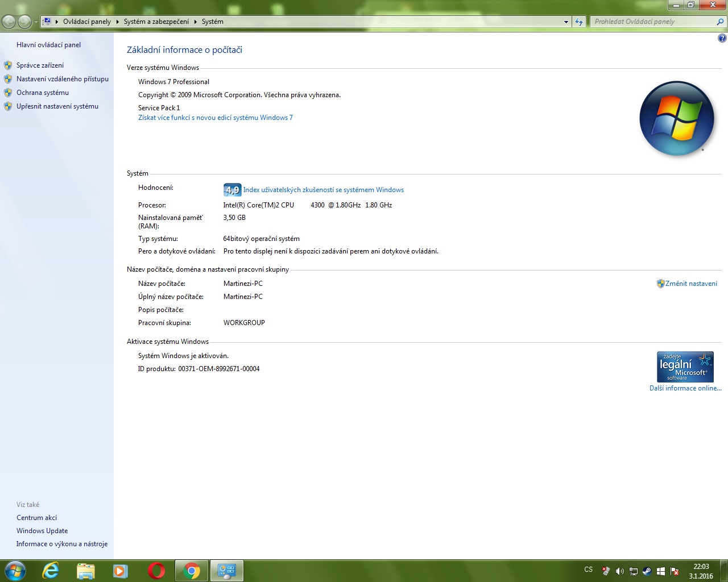Click the Windows 7 Professional text
Screen dimensions: 728x582
pyautogui.click(x=173, y=82)
